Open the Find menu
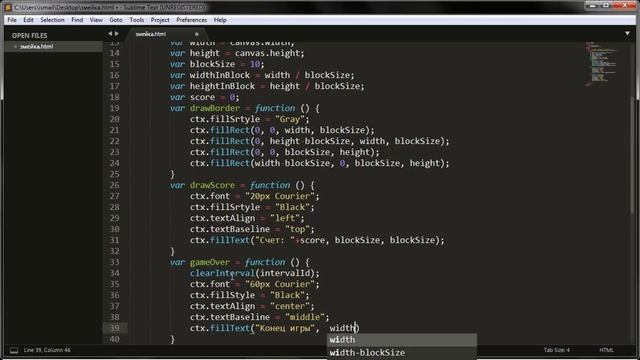This screenshot has height=360, width=640. pyautogui.click(x=77, y=20)
